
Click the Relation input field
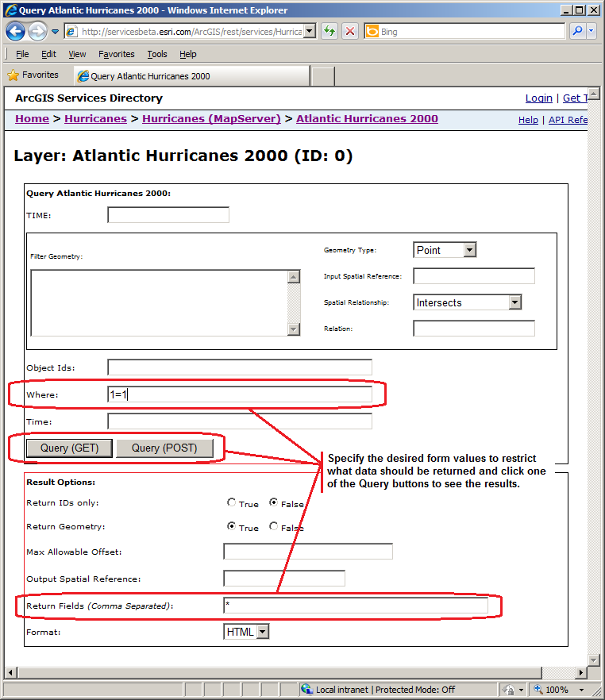(x=474, y=328)
